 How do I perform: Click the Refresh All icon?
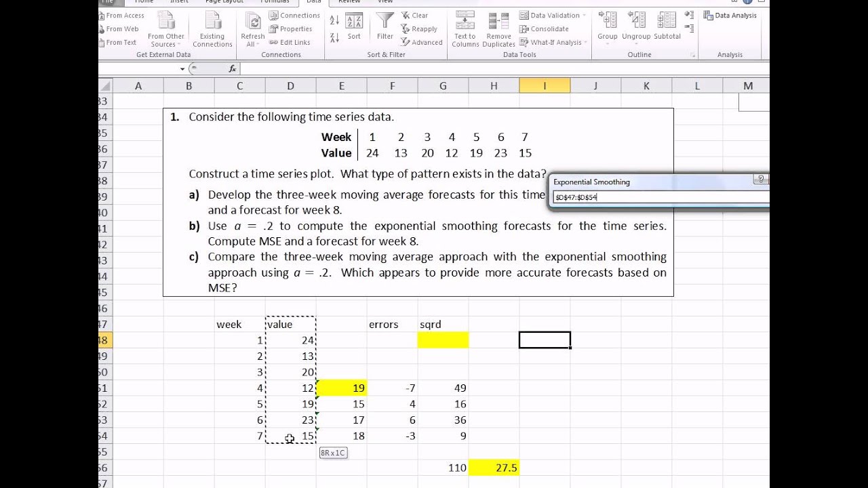coord(252,21)
